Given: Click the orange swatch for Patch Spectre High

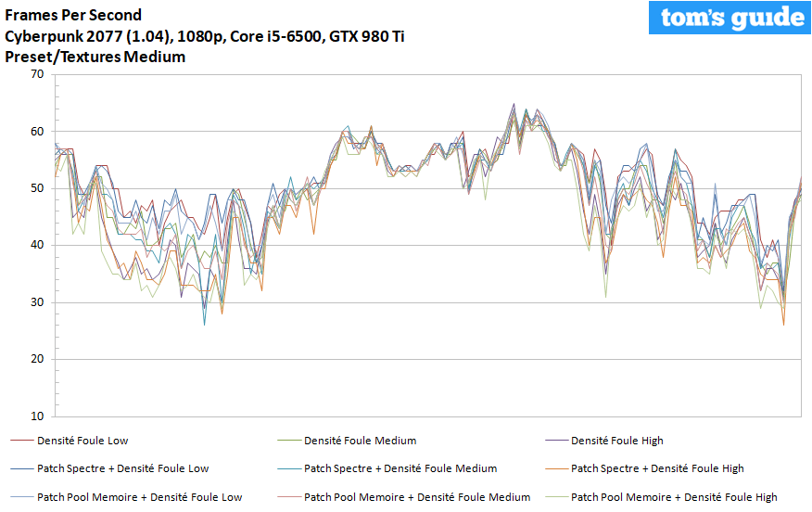Looking at the screenshot, I should tap(556, 468).
